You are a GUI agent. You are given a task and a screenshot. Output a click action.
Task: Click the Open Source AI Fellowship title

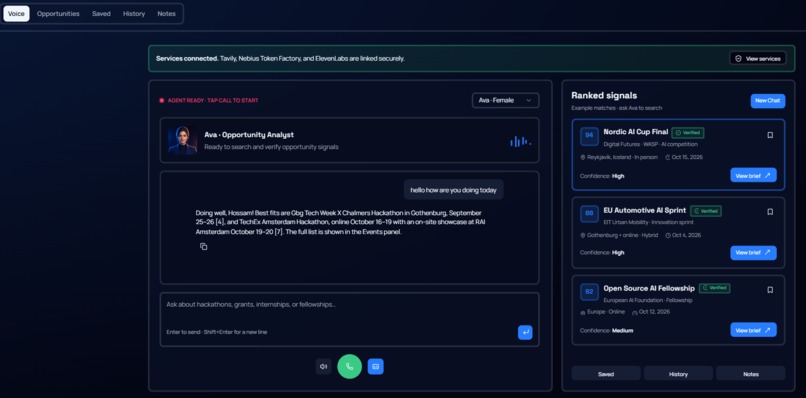pyautogui.click(x=649, y=288)
